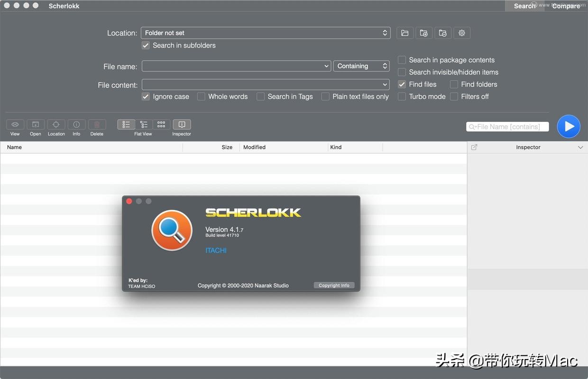Sort results by Modified column
The image size is (588, 379).
[284, 147]
